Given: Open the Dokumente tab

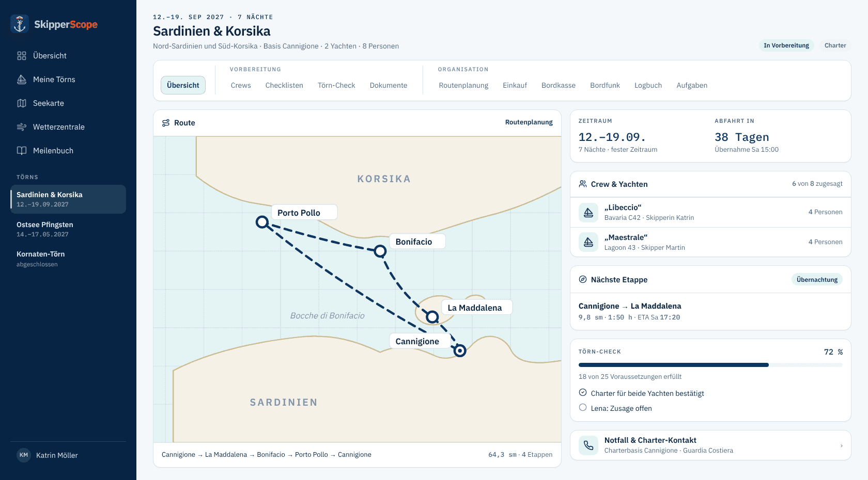Looking at the screenshot, I should (389, 85).
